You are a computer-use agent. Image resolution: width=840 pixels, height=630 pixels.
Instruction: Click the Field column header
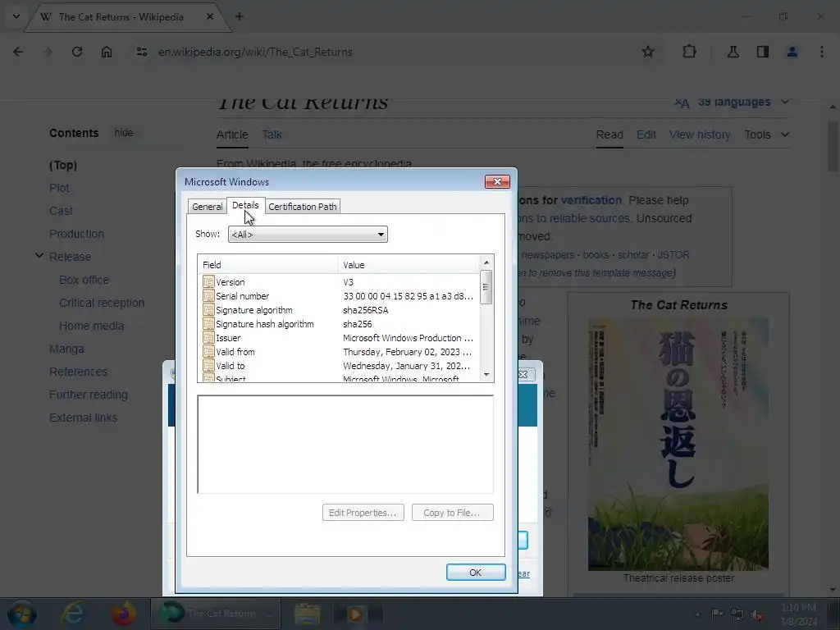[268, 265]
